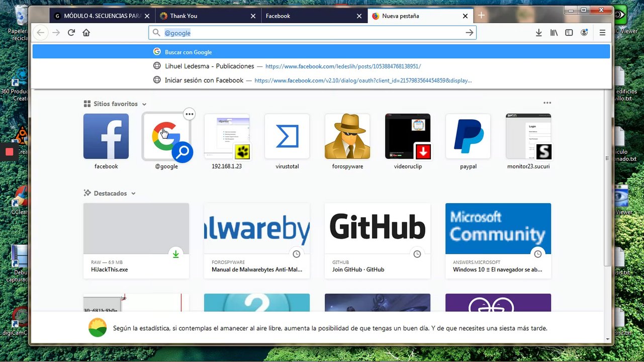
Task: Open the Join GitHub · GitHub card
Action: coord(378,241)
